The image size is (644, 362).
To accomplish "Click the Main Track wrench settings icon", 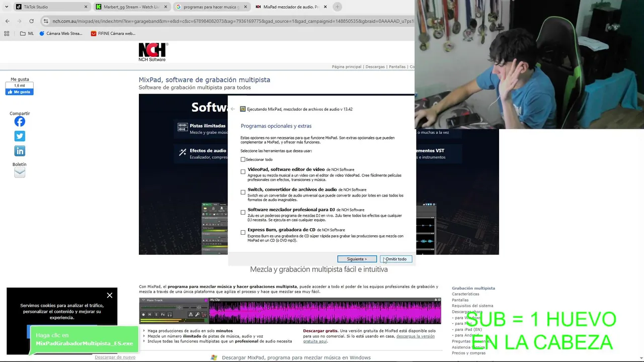I will 197,315.
